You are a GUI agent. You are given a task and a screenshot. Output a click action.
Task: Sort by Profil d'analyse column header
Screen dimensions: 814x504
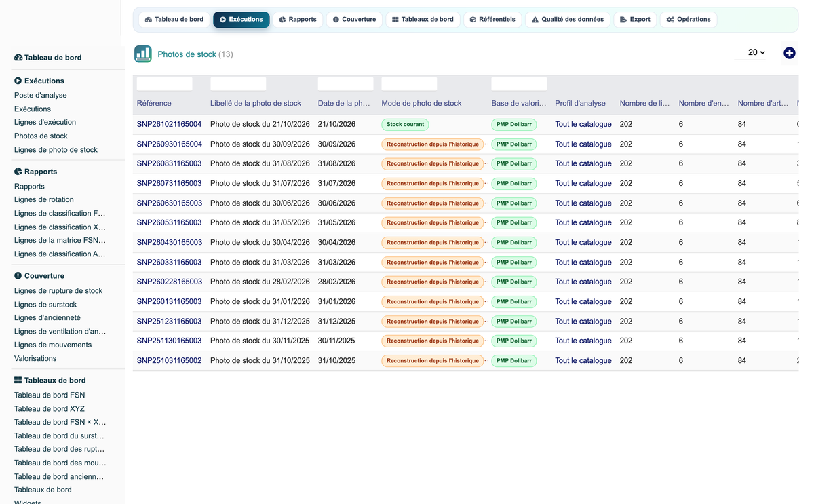[x=580, y=104]
